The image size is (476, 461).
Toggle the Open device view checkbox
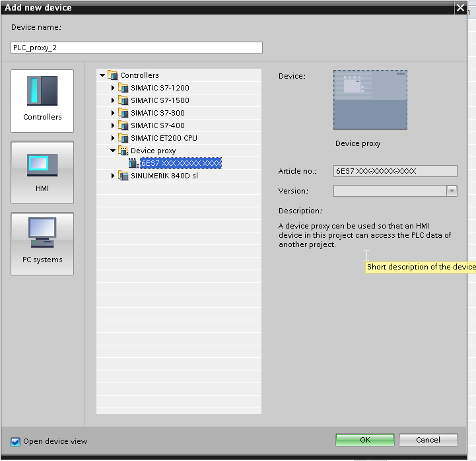click(x=15, y=442)
